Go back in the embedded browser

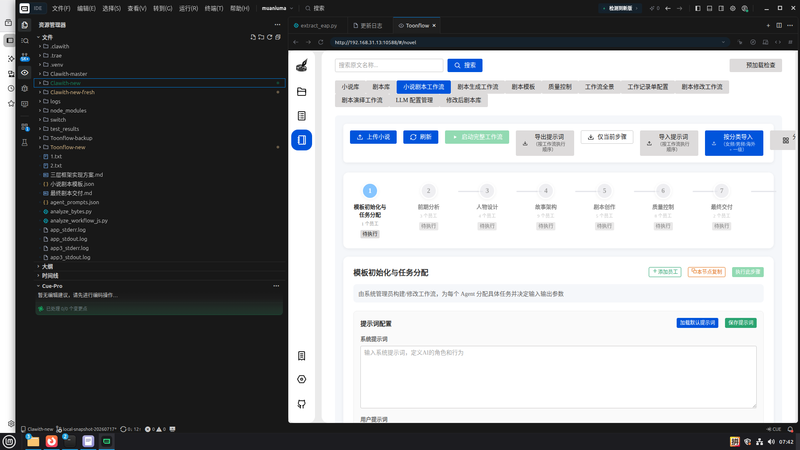(x=296, y=42)
